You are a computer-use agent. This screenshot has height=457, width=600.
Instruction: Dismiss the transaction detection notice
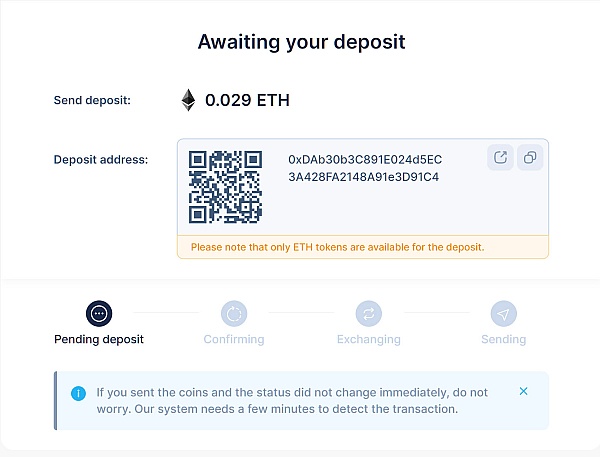point(524,391)
